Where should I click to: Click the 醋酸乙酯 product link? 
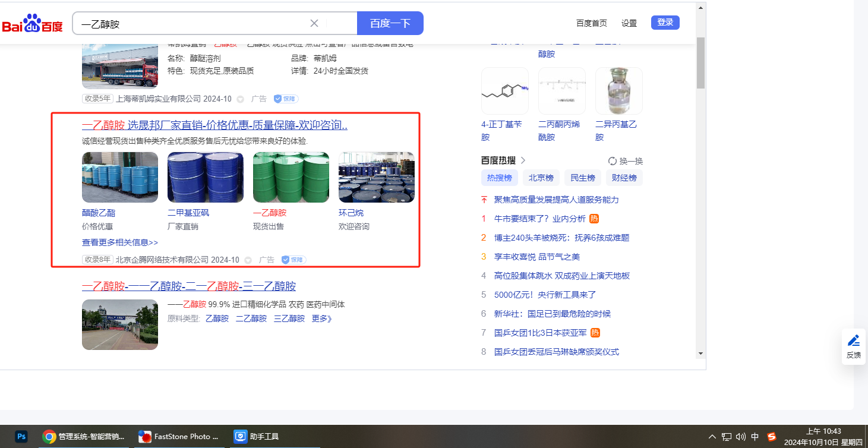pos(99,213)
